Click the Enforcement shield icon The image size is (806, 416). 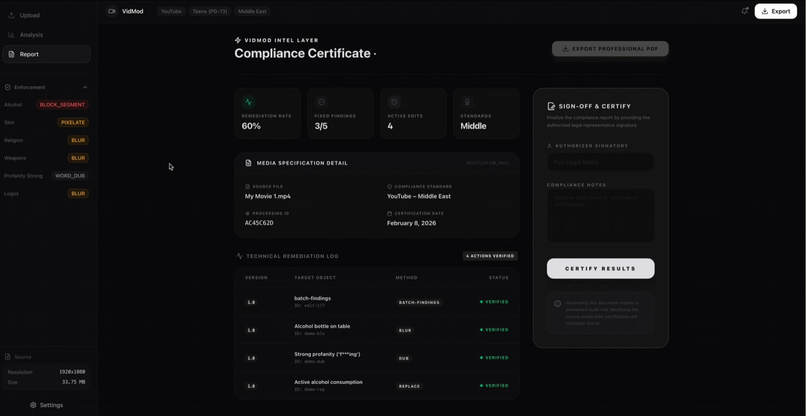[8, 87]
